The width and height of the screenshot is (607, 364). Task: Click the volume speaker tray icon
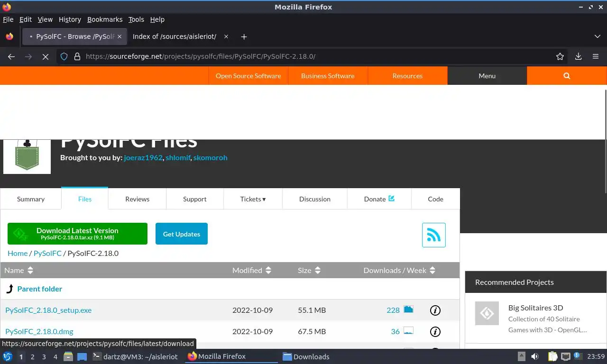click(535, 356)
